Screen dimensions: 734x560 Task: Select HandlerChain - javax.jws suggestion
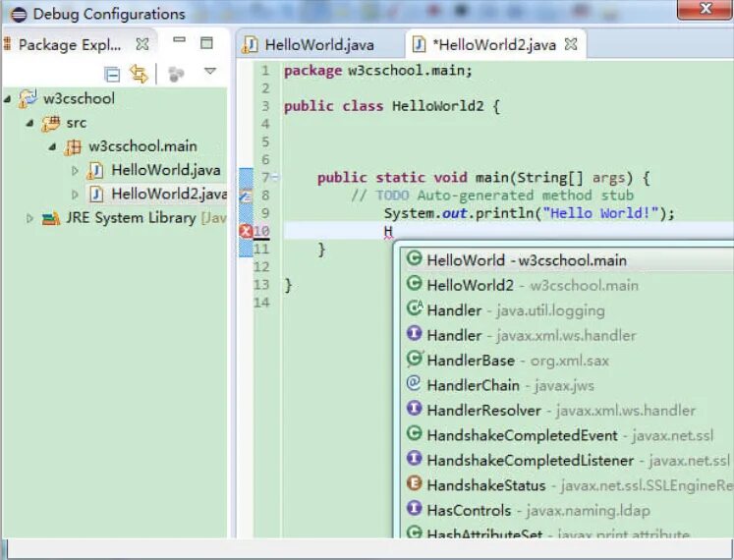(x=566, y=385)
